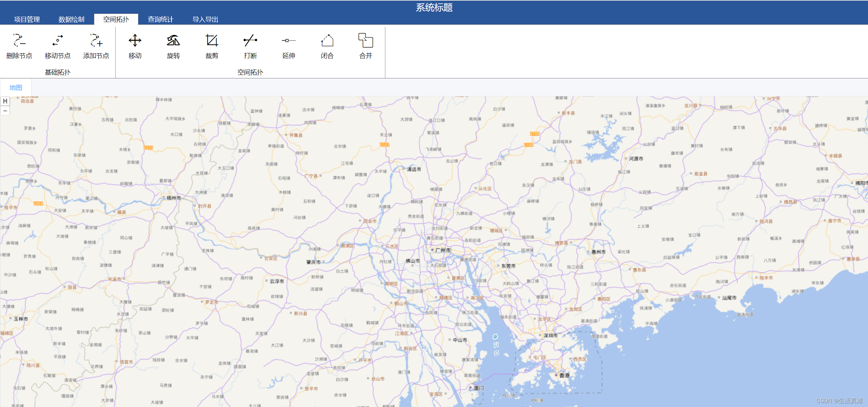Select the 添加节点 (add node) tool
This screenshot has width=868, height=407.
[96, 46]
